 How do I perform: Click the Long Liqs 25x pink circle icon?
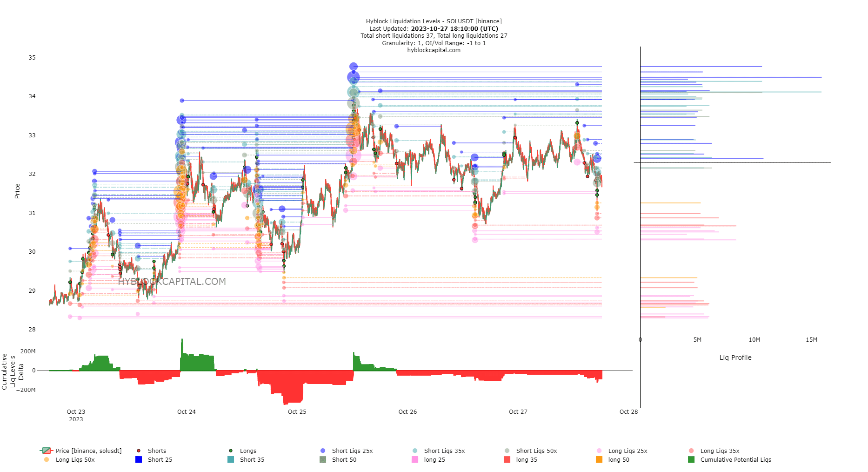pos(599,451)
